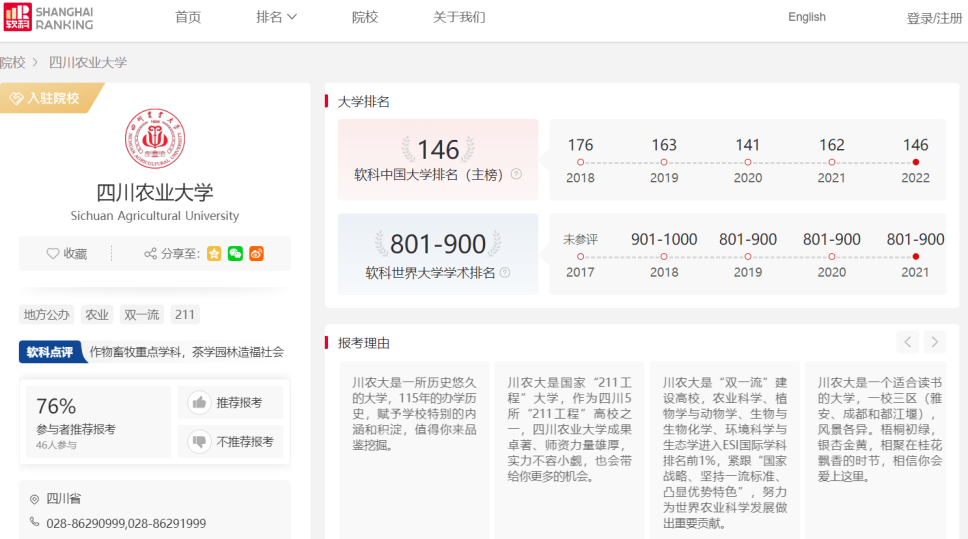Select the 2017 未参评 marker in world ranking
Screen dimensions: 968x539
[x=580, y=256]
